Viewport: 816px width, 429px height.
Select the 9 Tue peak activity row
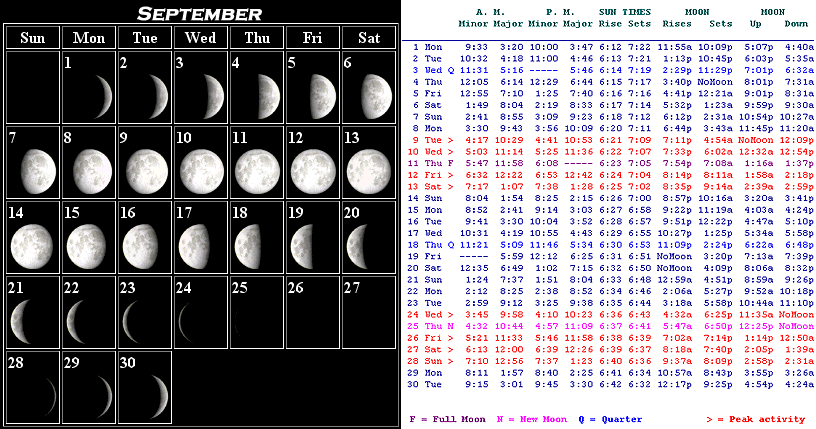tap(611, 139)
